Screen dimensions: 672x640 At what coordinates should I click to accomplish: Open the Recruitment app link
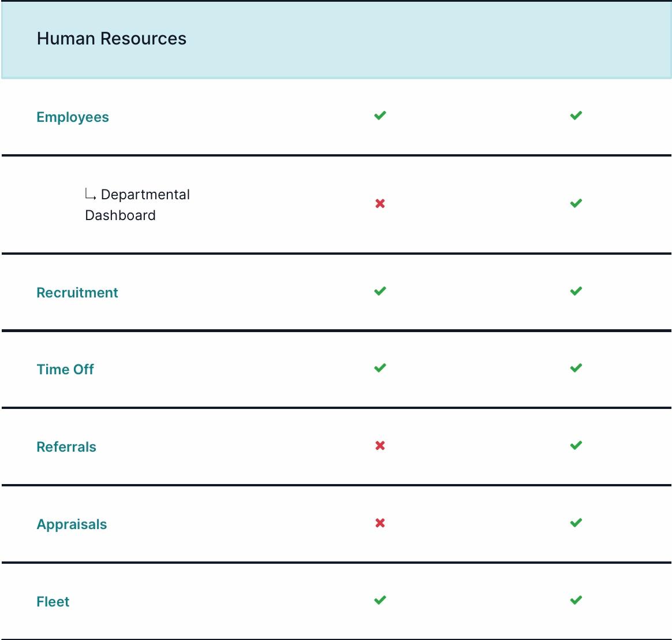[77, 292]
